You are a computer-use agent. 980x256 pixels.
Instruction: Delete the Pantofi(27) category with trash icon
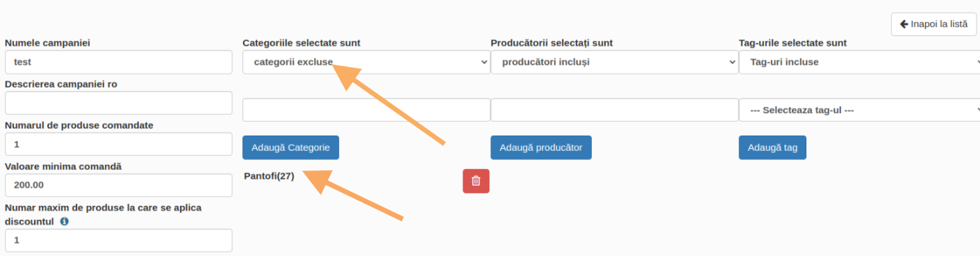point(476,181)
